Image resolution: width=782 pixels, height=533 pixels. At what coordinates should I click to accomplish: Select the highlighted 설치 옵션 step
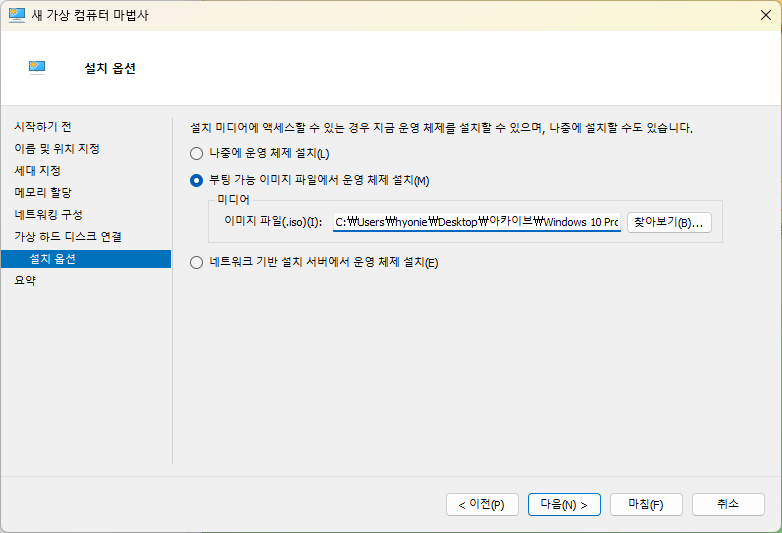click(x=86, y=259)
